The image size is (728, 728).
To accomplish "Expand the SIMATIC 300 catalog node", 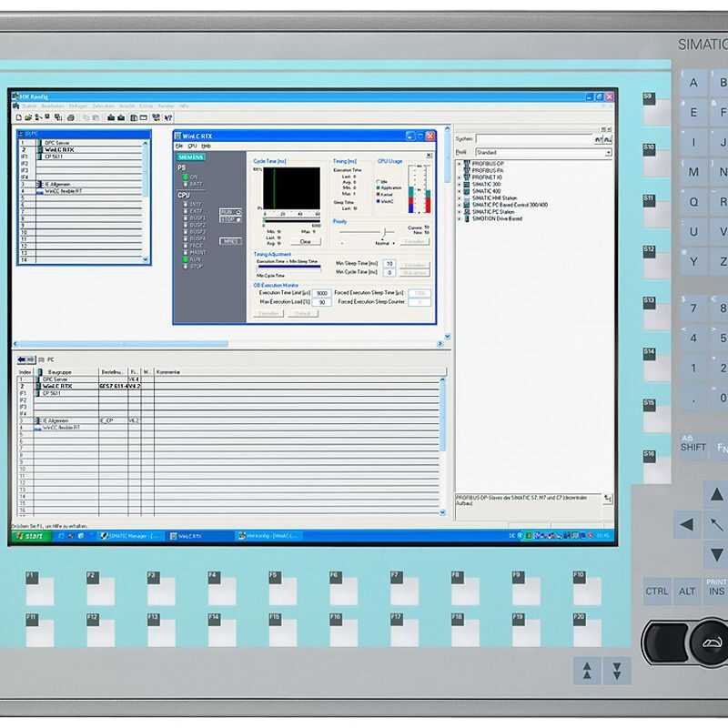I will point(459,185).
